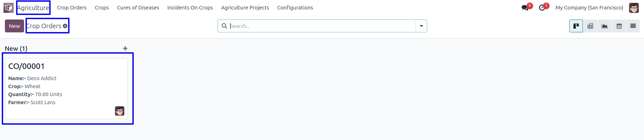Image resolution: width=644 pixels, height=140 pixels.
Task: Click inside the Search field
Action: pyautogui.click(x=321, y=26)
